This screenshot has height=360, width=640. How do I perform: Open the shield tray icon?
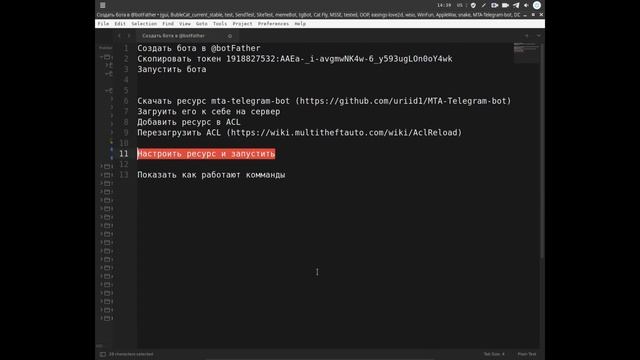click(473, 5)
